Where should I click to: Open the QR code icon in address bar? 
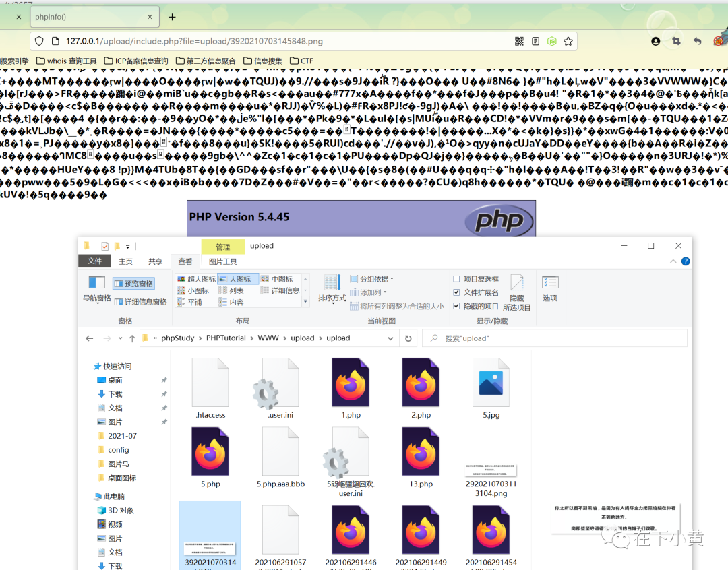519,41
